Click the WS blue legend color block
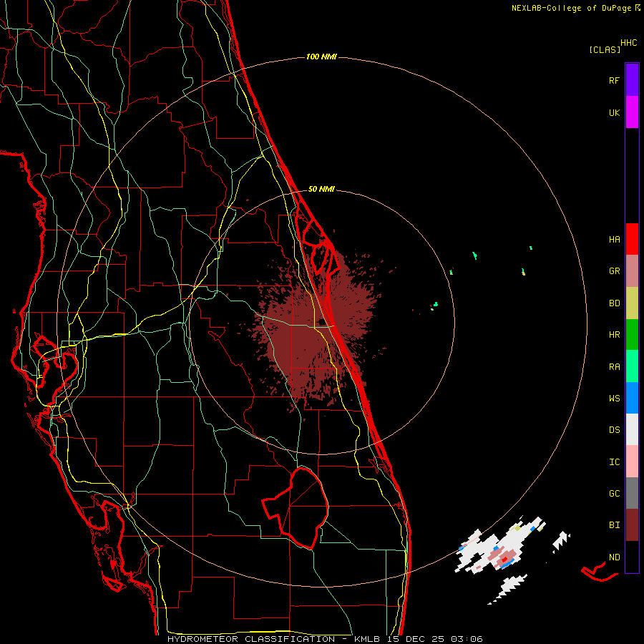Image resolution: width=644 pixels, height=644 pixels. 632,398
